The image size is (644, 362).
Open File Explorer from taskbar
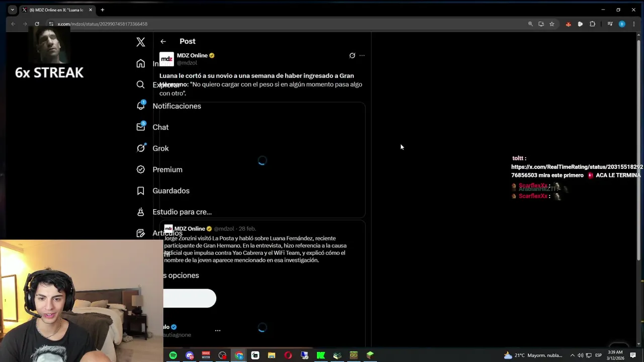(x=272, y=355)
